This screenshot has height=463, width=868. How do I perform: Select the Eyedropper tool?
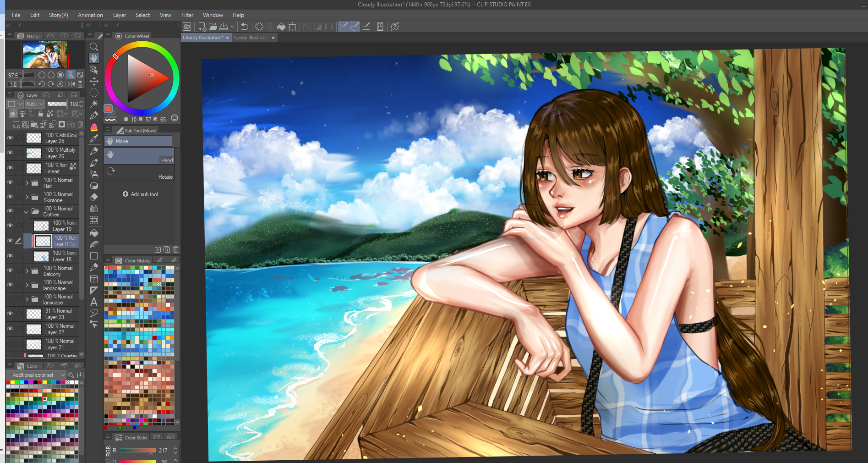[x=94, y=138]
